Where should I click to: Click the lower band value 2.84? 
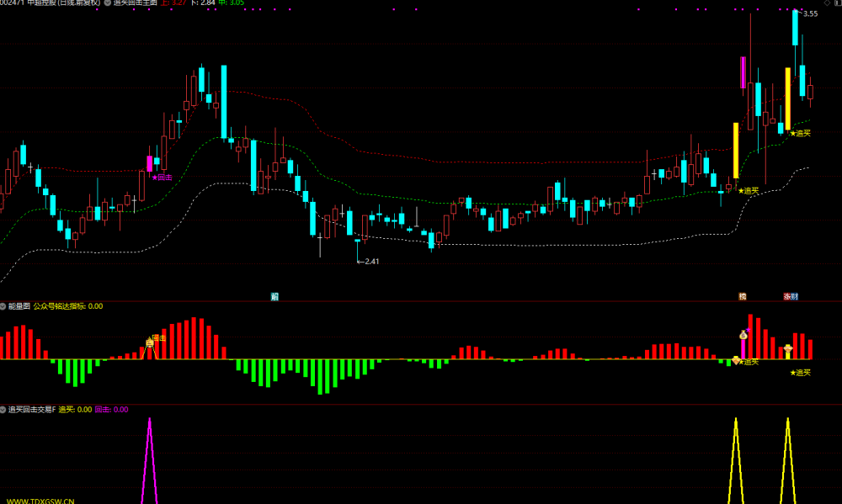click(x=204, y=3)
